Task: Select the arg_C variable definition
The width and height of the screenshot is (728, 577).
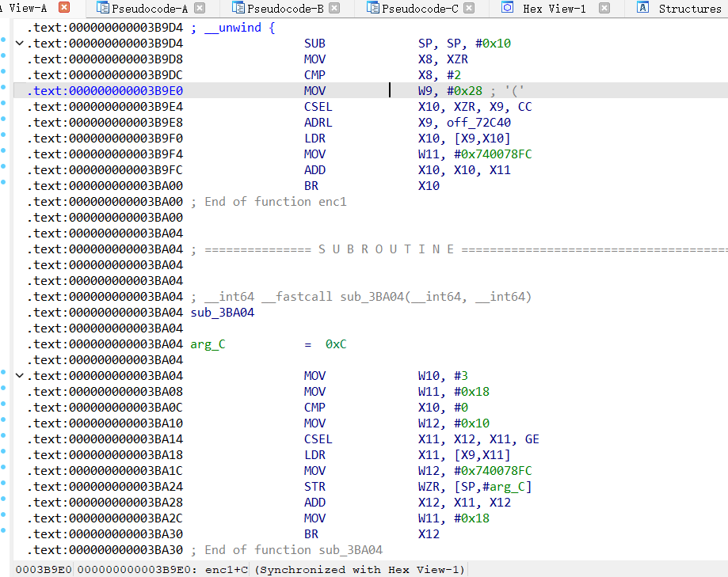Action: (208, 344)
